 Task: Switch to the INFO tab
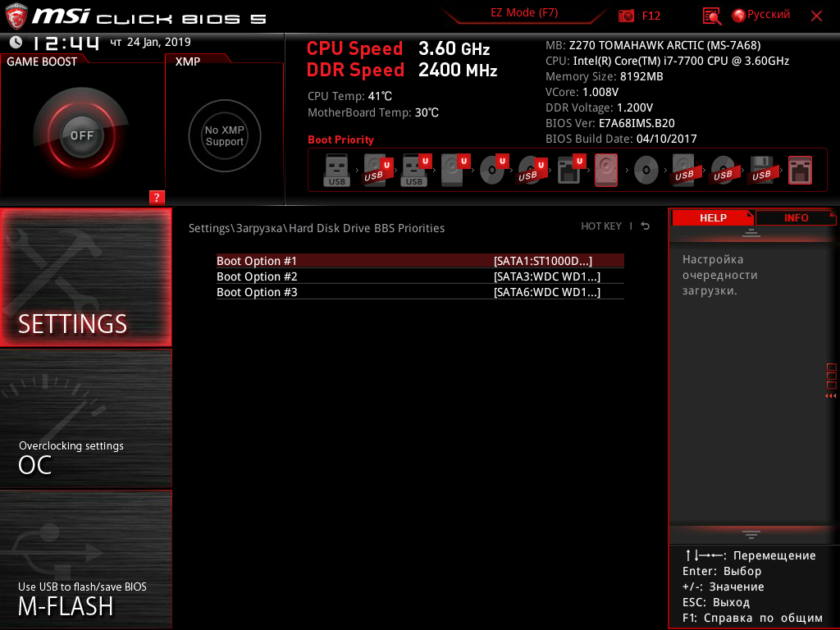pyautogui.click(x=795, y=217)
